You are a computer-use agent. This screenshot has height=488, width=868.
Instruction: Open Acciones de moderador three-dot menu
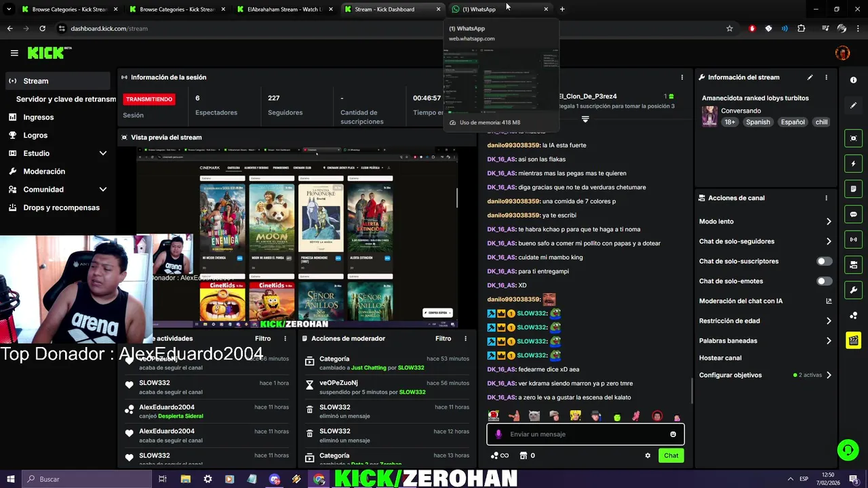pos(465,338)
